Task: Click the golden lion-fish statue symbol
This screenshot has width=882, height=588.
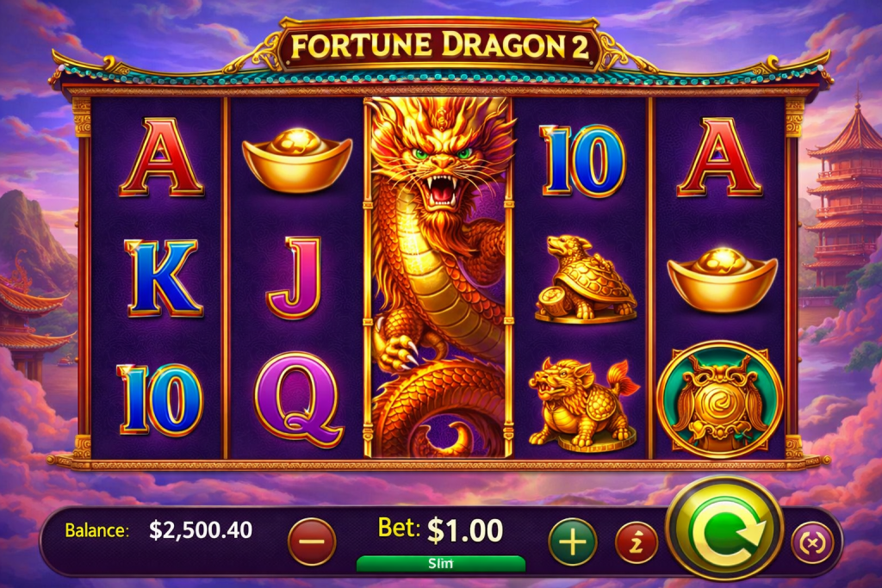Action: (584, 405)
